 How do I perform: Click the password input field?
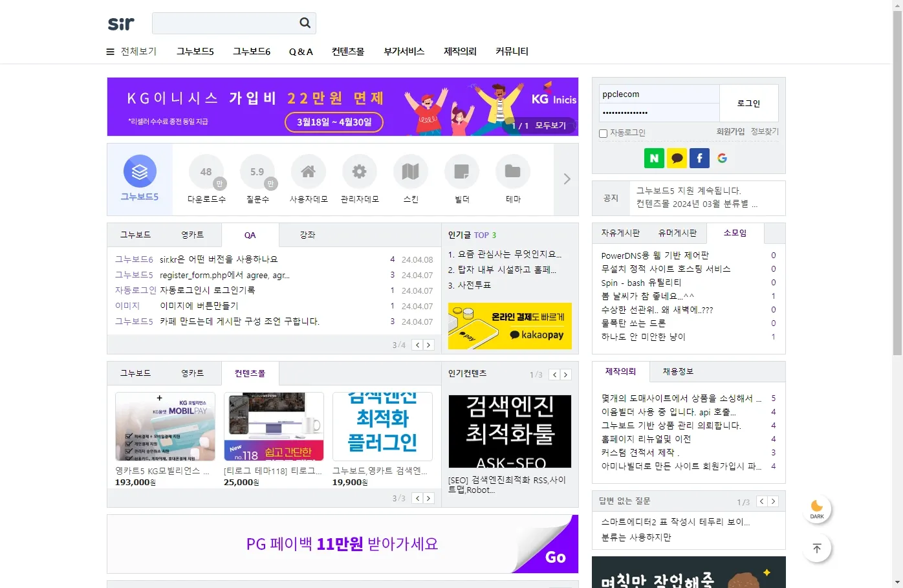click(659, 113)
